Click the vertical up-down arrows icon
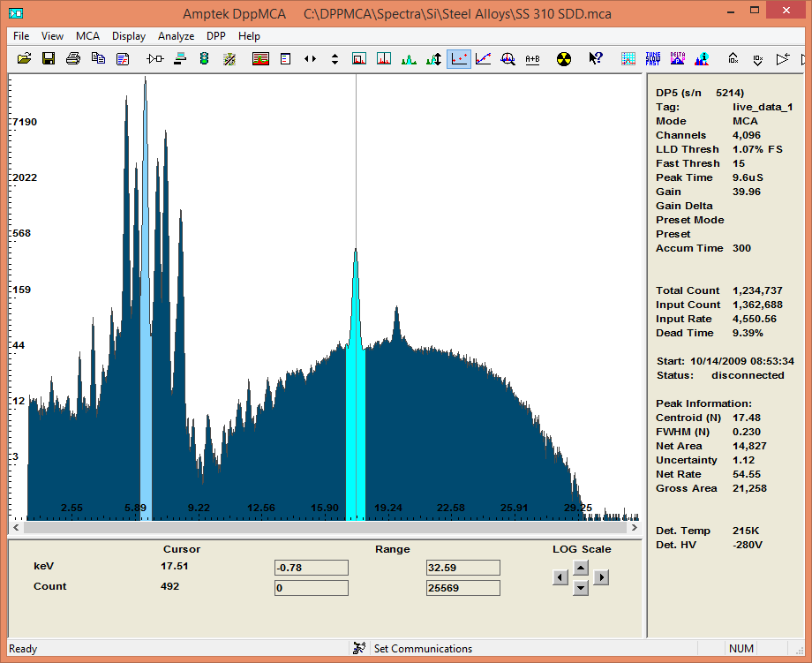The width and height of the screenshot is (812, 663). pos(335,58)
